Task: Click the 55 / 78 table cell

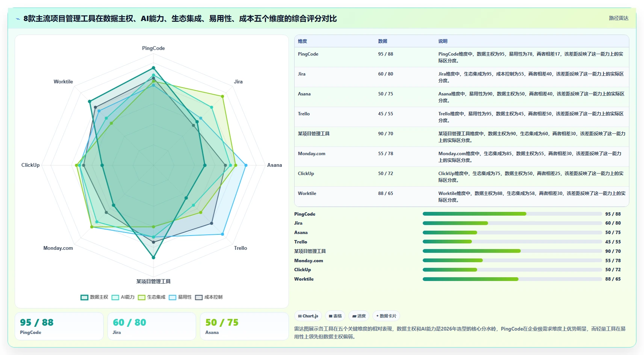Action: (385, 154)
